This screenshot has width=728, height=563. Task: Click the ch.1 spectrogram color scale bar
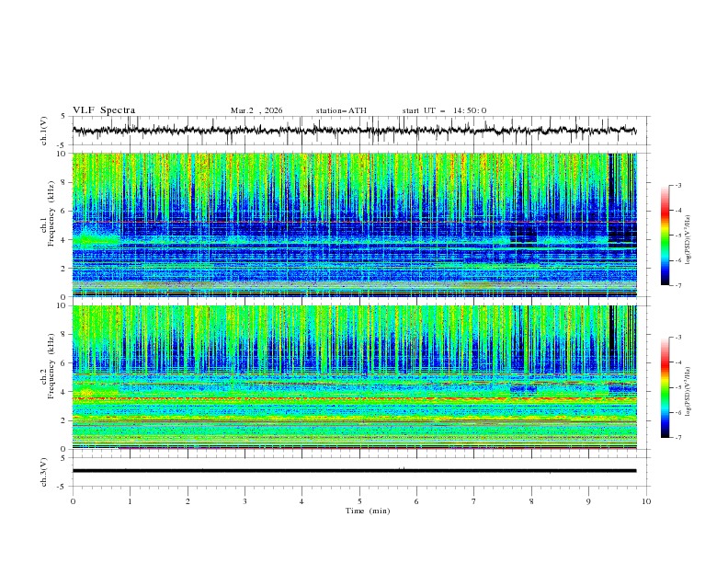(665, 236)
